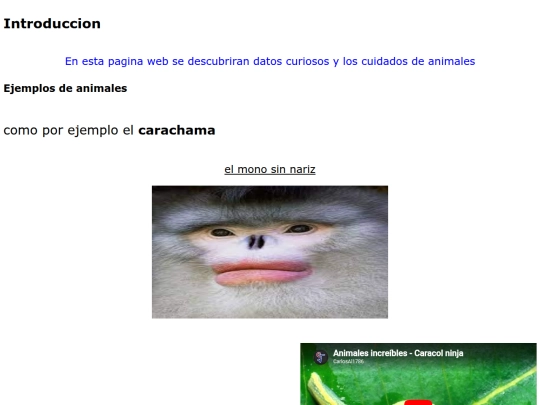Click the 'CarlosAl1786' channel name on the video
540x405 pixels.
(x=348, y=361)
